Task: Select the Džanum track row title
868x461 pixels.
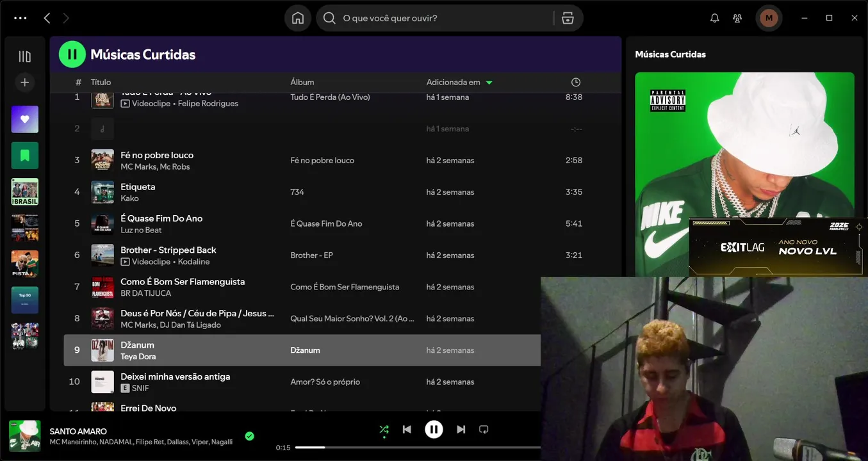Action: [137, 344]
